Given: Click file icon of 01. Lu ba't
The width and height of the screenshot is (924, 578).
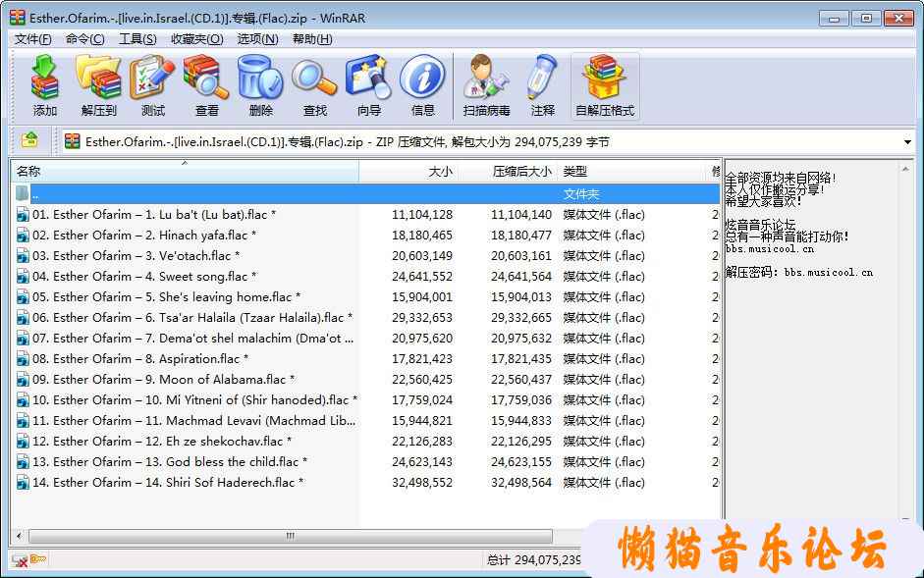Looking at the screenshot, I should point(23,215).
